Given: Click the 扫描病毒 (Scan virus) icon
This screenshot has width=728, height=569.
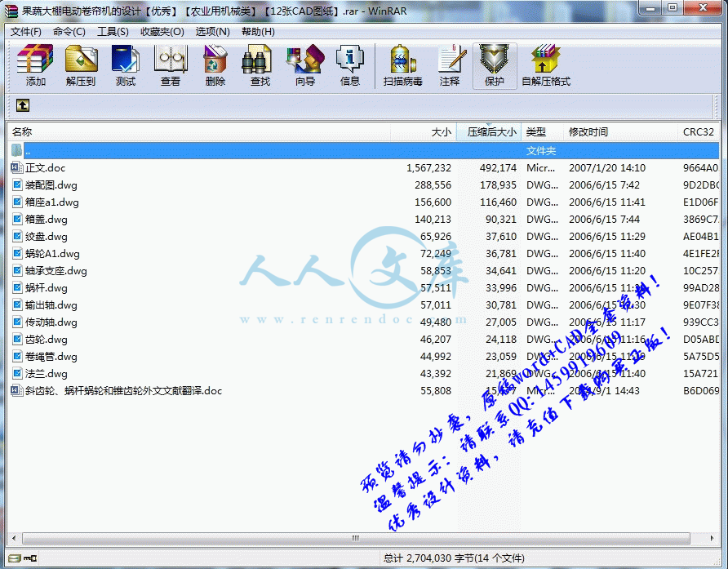Looking at the screenshot, I should click(402, 60).
